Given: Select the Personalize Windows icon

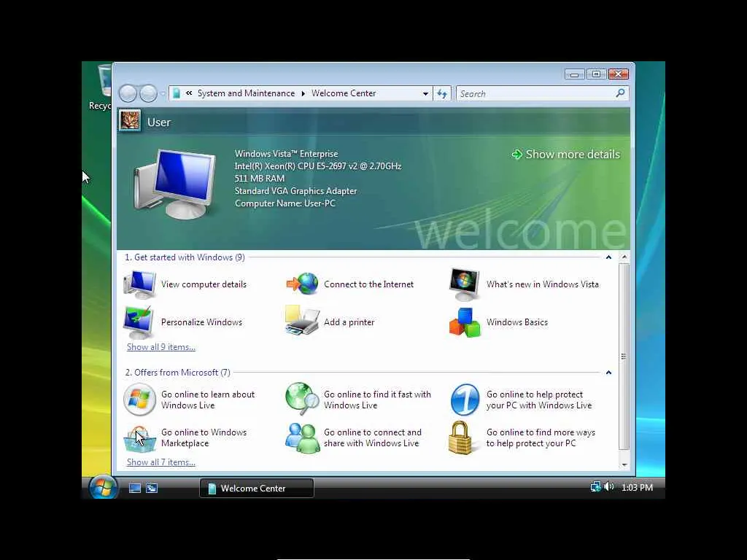Looking at the screenshot, I should coord(139,322).
